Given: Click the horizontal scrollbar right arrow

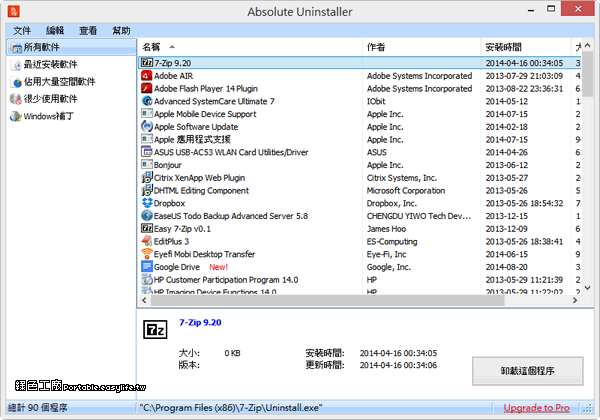Looking at the screenshot, I should 575,301.
